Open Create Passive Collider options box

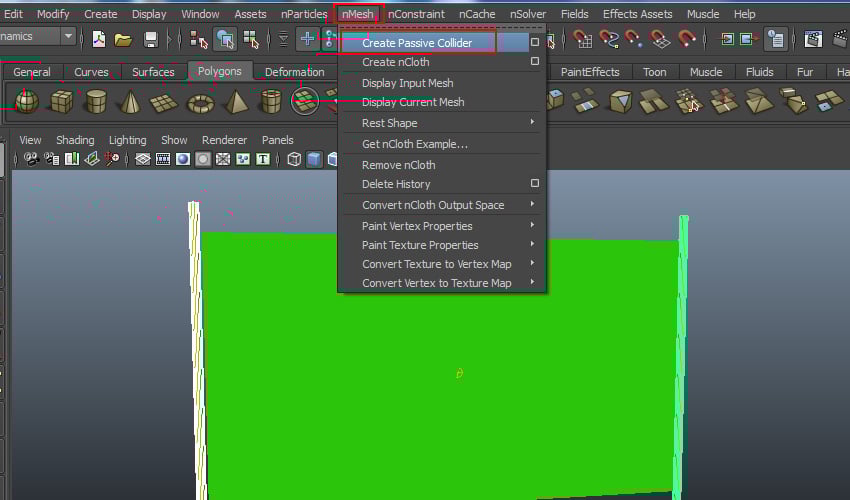coord(535,42)
